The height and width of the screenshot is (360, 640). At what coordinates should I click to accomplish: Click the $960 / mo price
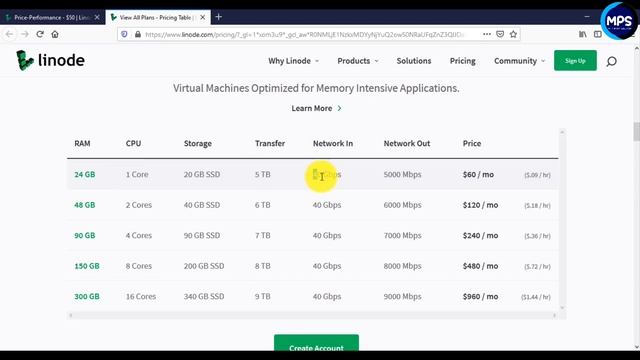pos(480,297)
